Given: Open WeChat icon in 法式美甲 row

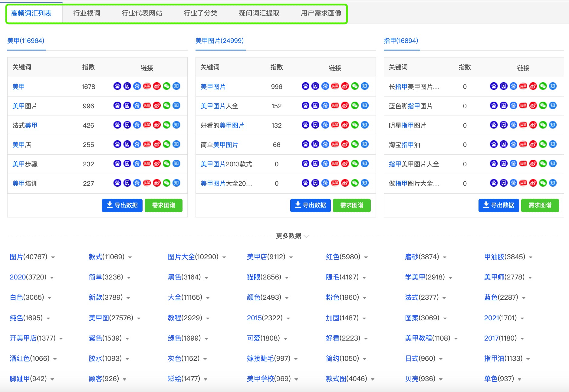Looking at the screenshot, I should (x=166, y=125).
